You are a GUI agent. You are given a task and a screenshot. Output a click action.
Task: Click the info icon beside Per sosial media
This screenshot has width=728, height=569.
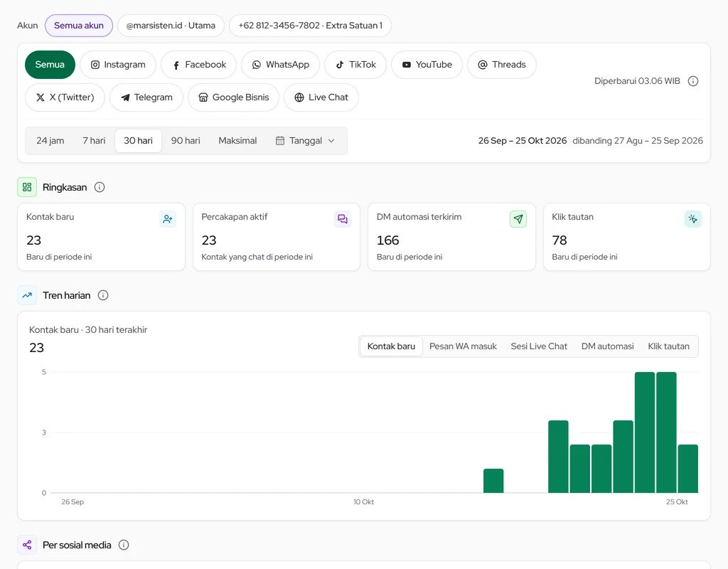124,545
